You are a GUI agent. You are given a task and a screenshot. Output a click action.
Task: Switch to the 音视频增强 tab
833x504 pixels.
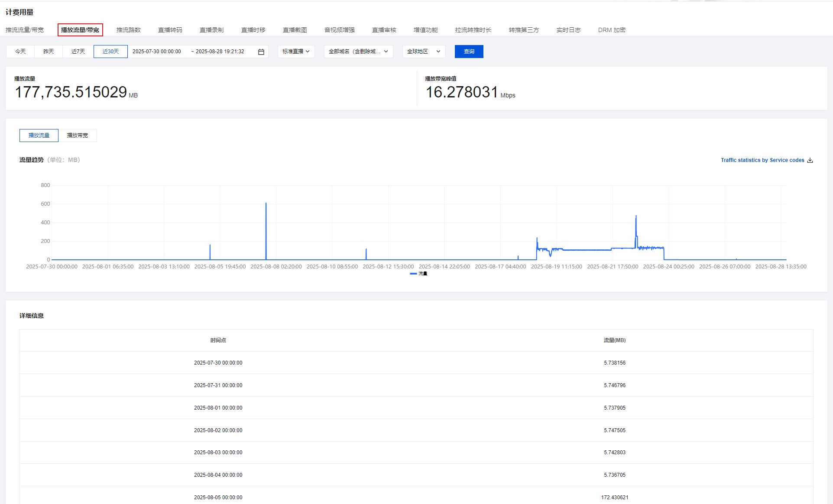coord(340,30)
